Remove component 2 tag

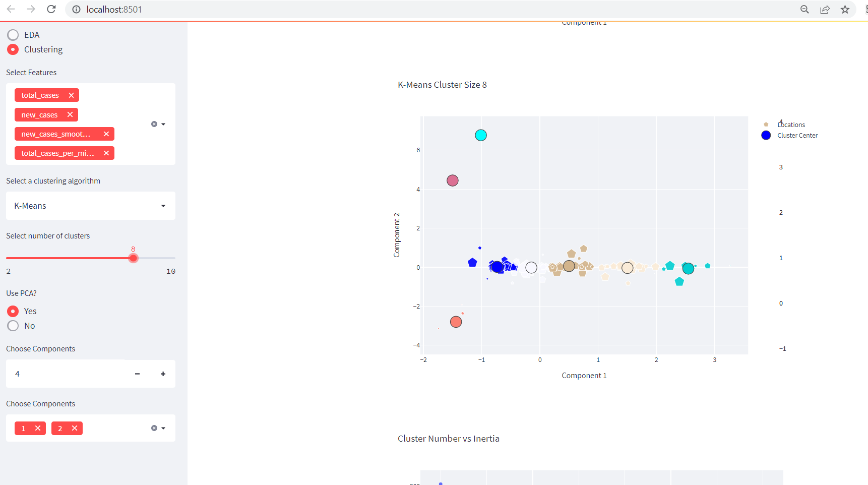(x=75, y=429)
